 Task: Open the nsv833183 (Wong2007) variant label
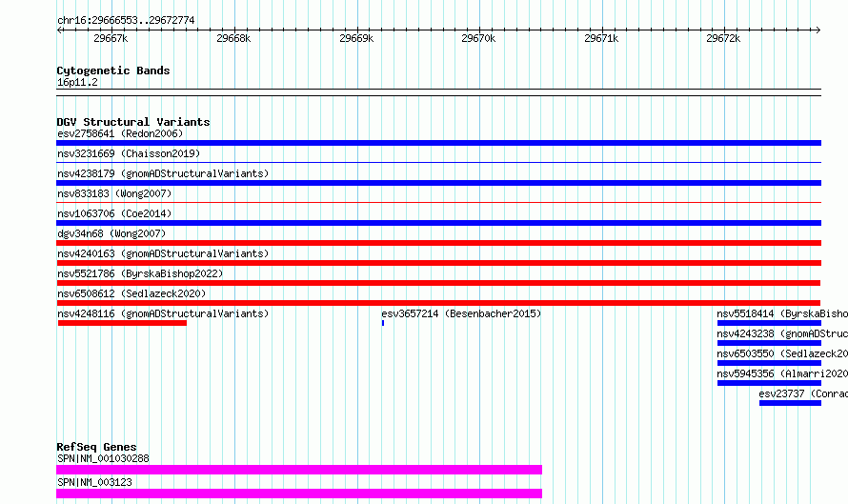114,193
